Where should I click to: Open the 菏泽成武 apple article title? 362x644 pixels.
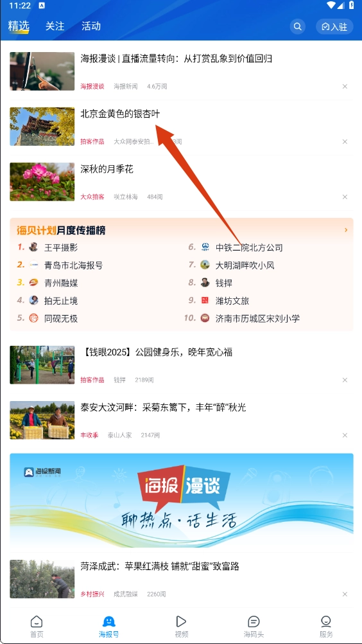pyautogui.click(x=159, y=566)
